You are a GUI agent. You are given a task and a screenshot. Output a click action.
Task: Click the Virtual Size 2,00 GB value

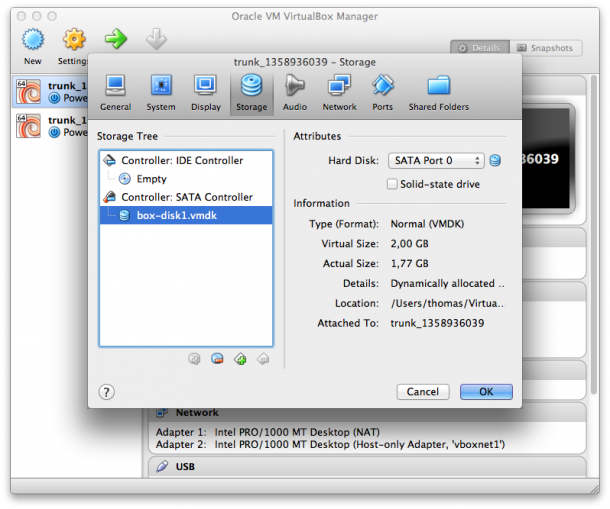[410, 244]
